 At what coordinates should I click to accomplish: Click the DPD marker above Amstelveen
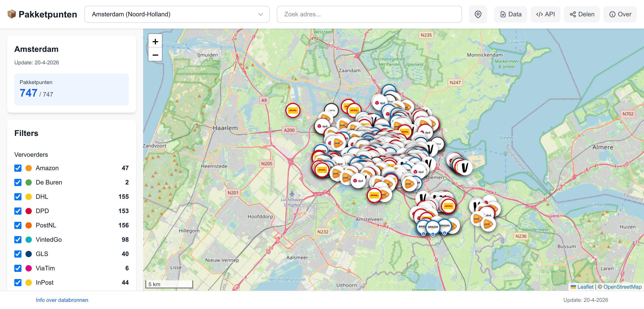click(358, 181)
